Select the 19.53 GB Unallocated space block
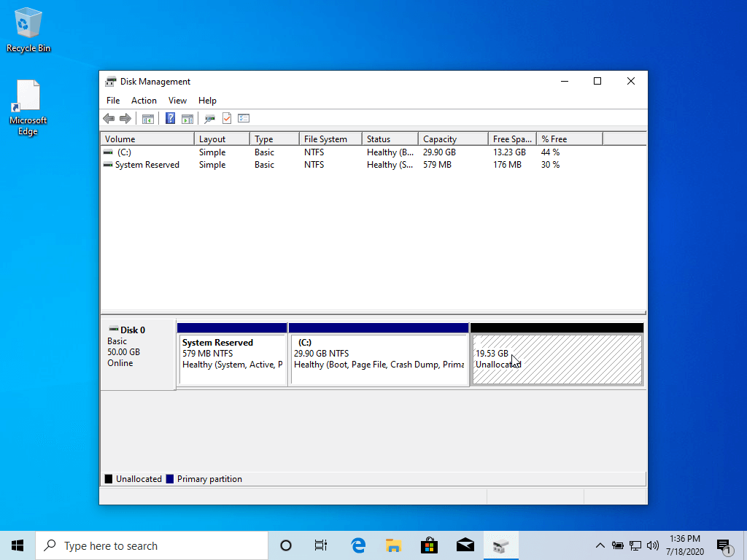747x560 pixels. (557, 359)
